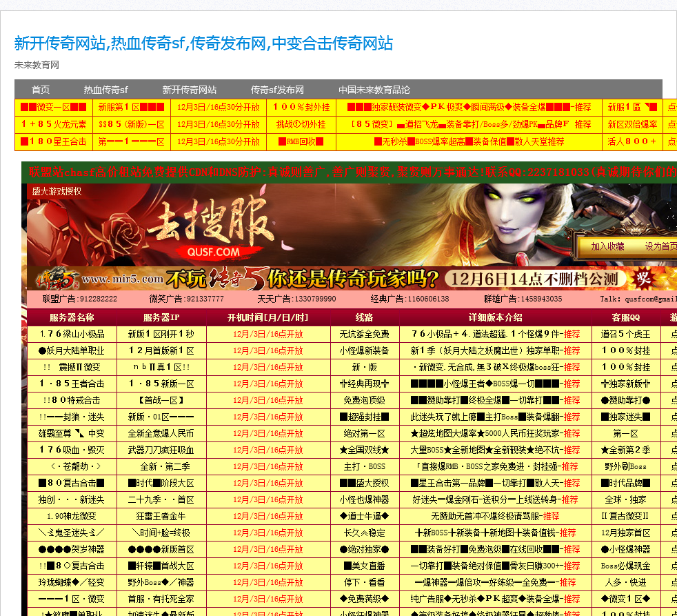
Task: Click the 新版1区刚开1秒 IP cell
Action: click(x=161, y=335)
